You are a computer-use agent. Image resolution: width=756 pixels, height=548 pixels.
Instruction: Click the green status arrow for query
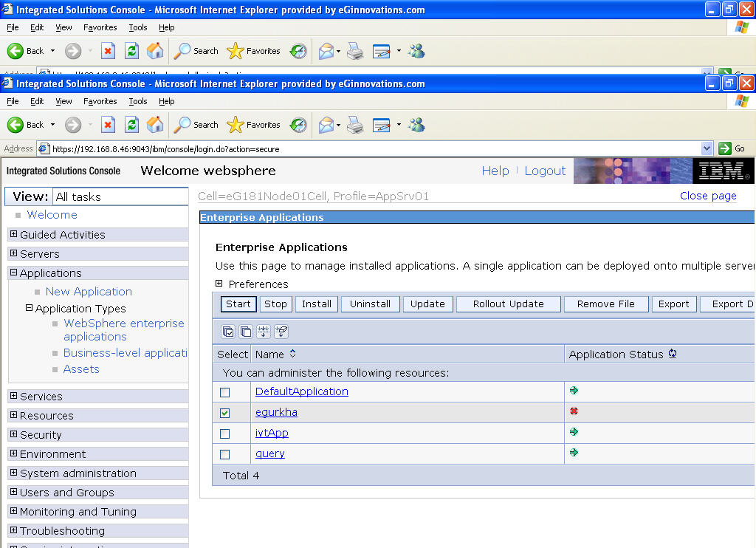coord(574,453)
